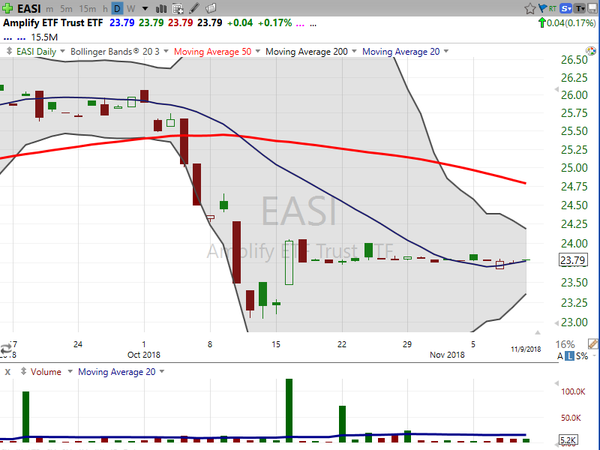This screenshot has width=600, height=450.
Task: Click the EASI ticker symbol field
Action: click(x=29, y=8)
